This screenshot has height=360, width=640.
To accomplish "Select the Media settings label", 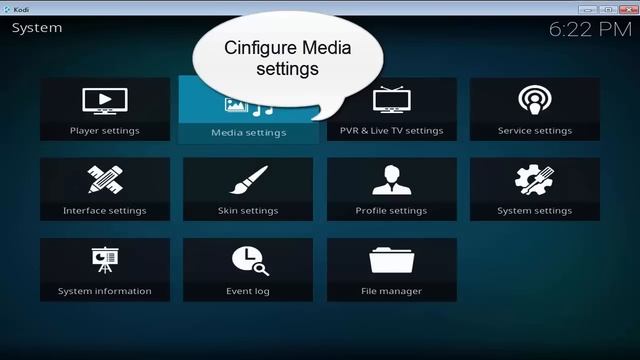I will [x=249, y=133].
